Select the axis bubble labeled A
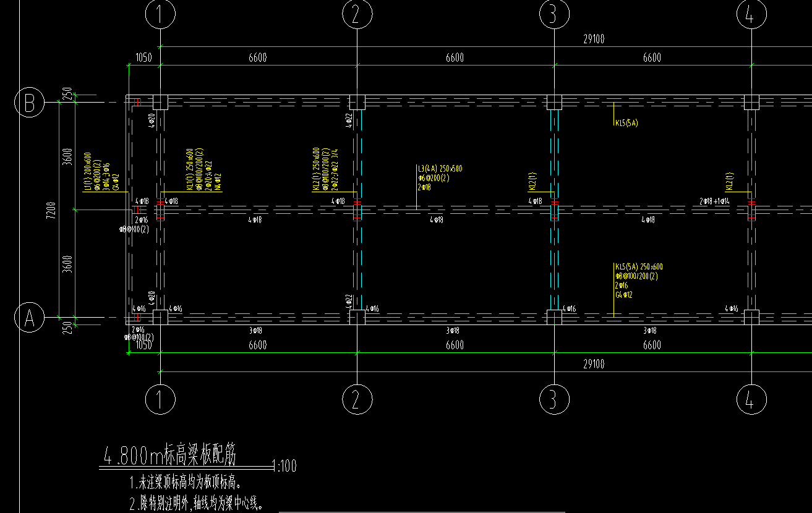 pyautogui.click(x=29, y=318)
